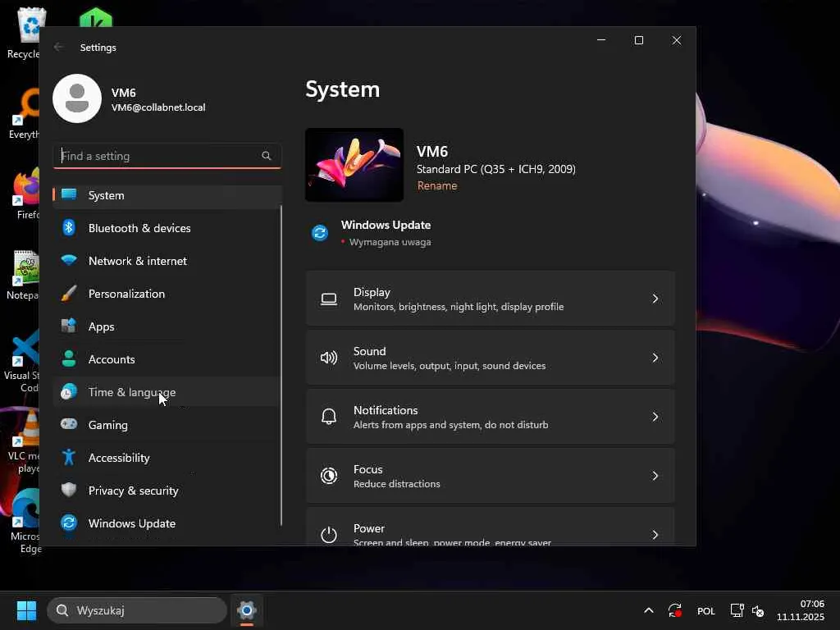
Task: Click the user profile avatar picture
Action: [x=77, y=98]
